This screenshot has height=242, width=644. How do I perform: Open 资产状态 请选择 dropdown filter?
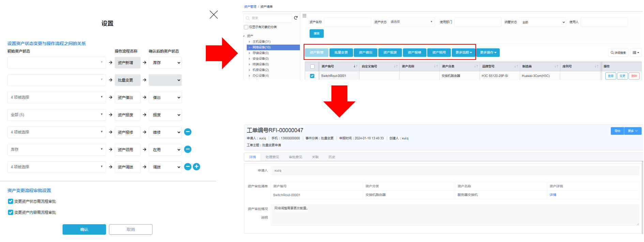click(x=411, y=22)
